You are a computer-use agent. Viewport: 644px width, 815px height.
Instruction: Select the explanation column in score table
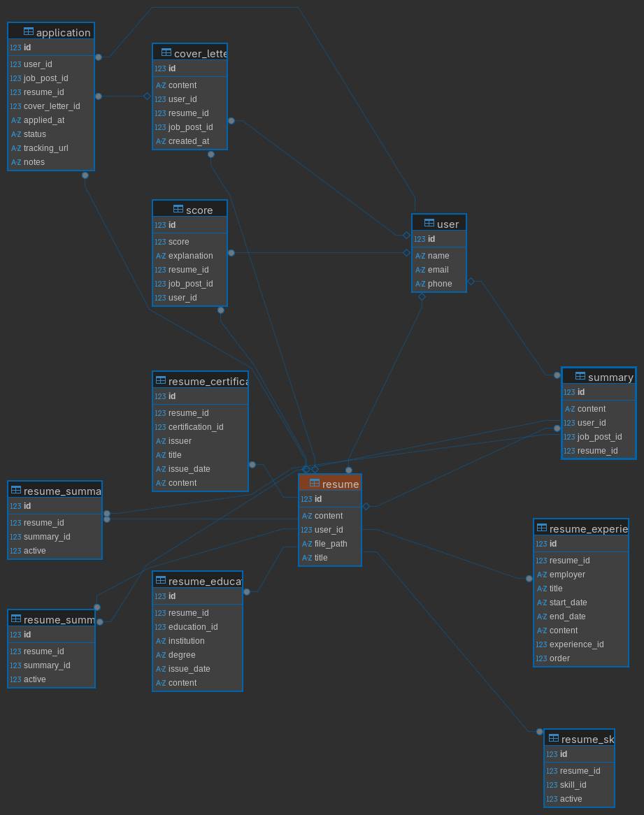(190, 256)
